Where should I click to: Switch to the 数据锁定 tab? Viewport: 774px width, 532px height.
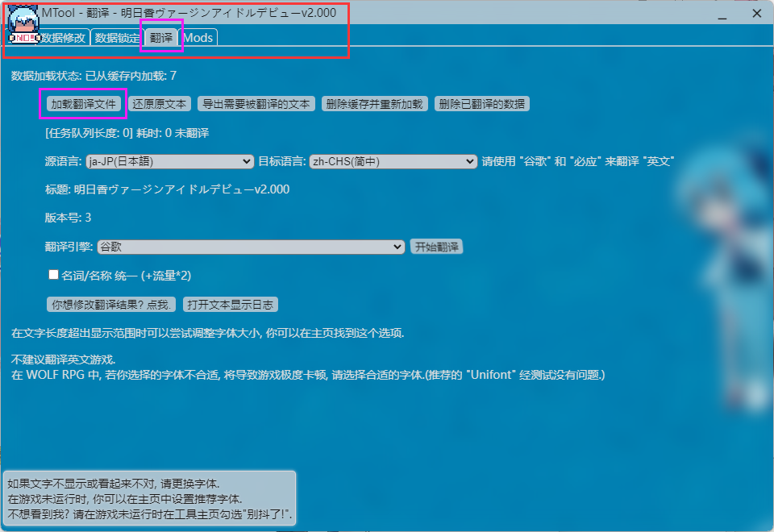(x=115, y=37)
